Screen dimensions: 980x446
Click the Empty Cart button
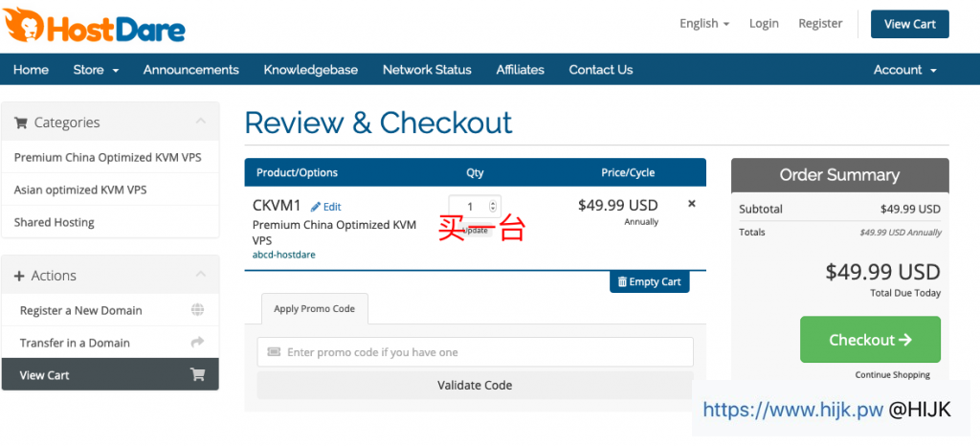(x=649, y=282)
